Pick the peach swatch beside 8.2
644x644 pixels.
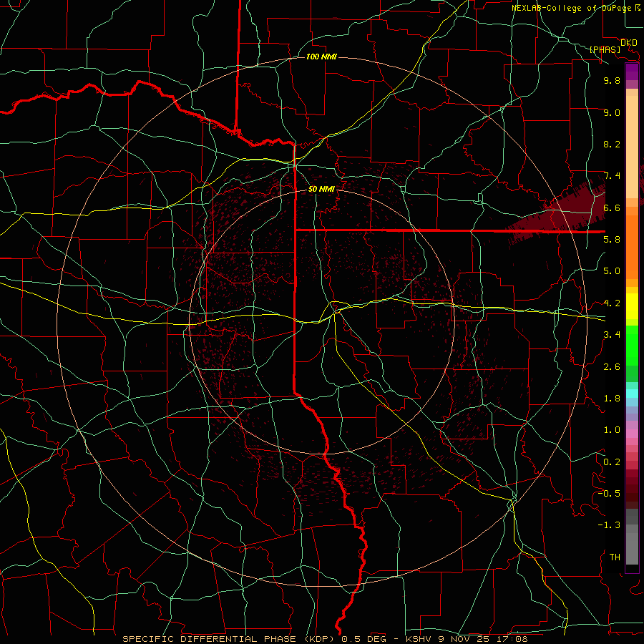point(632,147)
